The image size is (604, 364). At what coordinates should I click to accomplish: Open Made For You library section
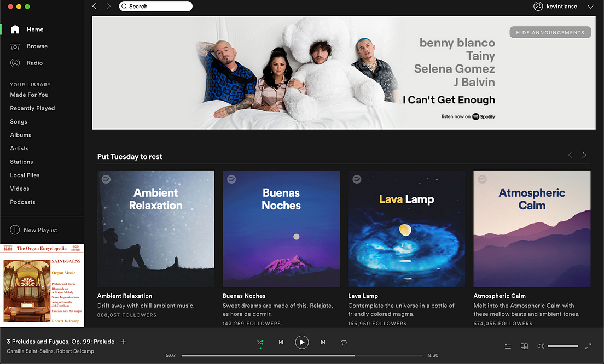coord(30,95)
